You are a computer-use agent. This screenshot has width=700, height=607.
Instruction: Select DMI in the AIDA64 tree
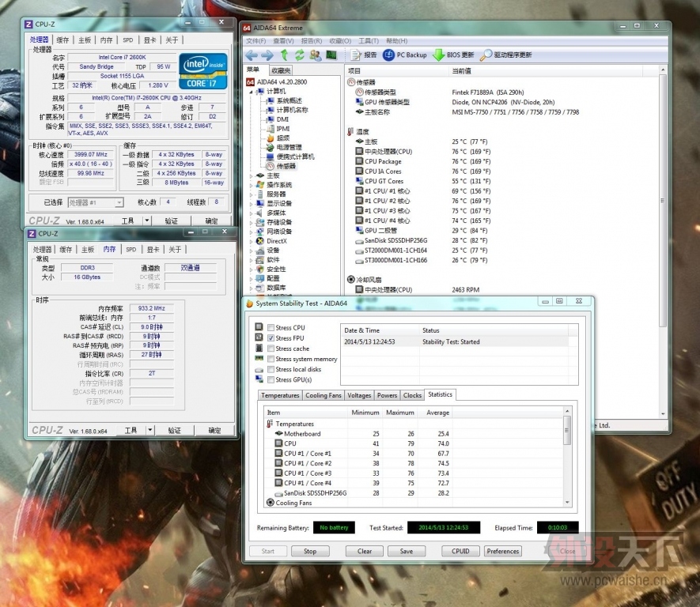coord(278,119)
